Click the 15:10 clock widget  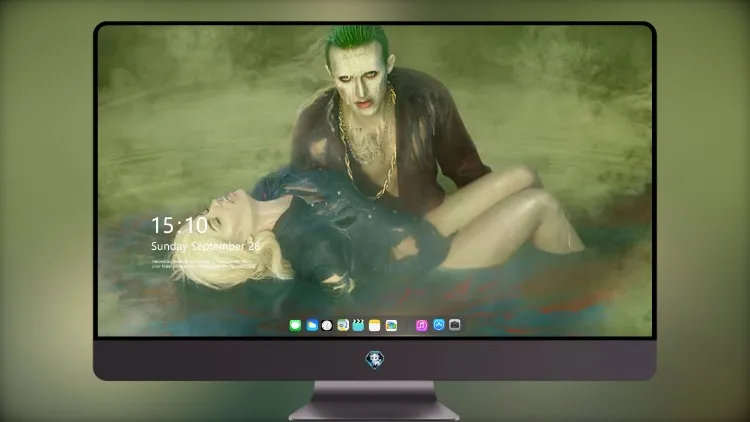click(179, 225)
